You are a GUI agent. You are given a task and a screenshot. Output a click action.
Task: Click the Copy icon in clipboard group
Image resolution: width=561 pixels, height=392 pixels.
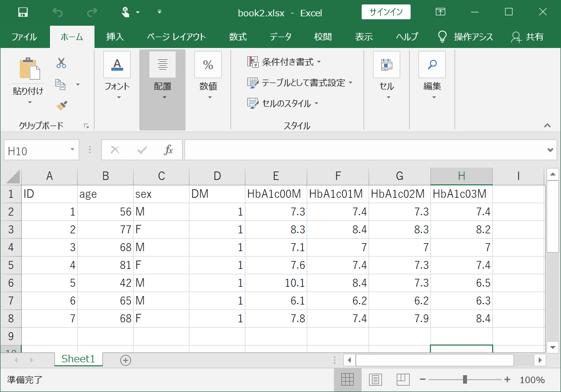click(61, 85)
